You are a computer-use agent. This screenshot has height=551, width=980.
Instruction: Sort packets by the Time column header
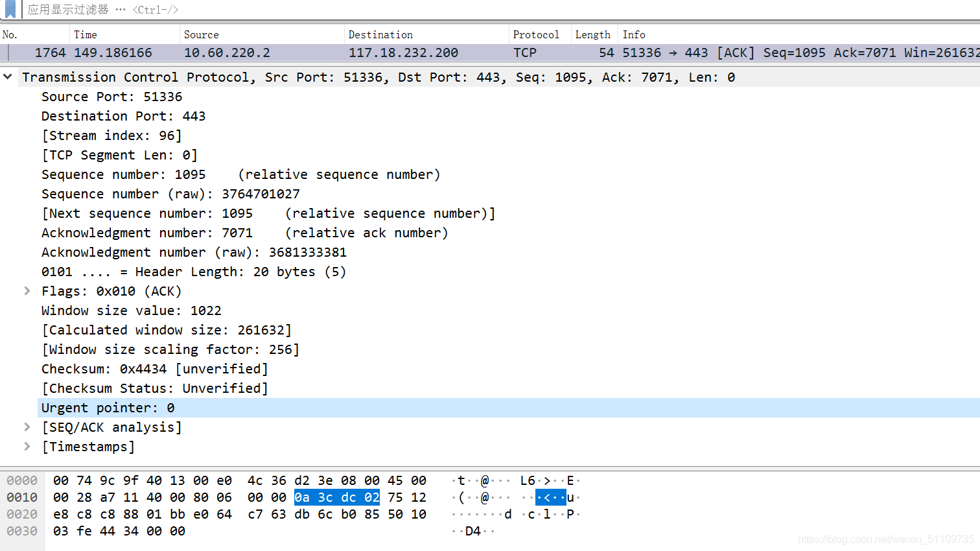click(124, 35)
